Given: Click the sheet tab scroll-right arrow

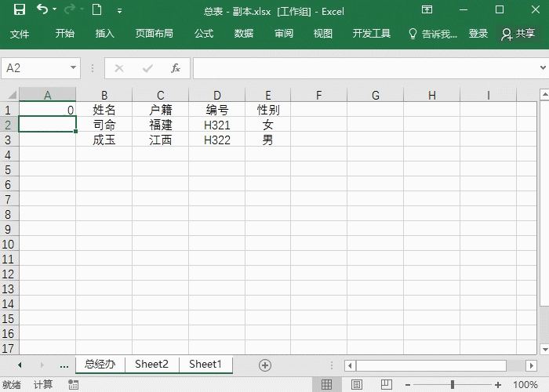Looking at the screenshot, I should point(42,365).
